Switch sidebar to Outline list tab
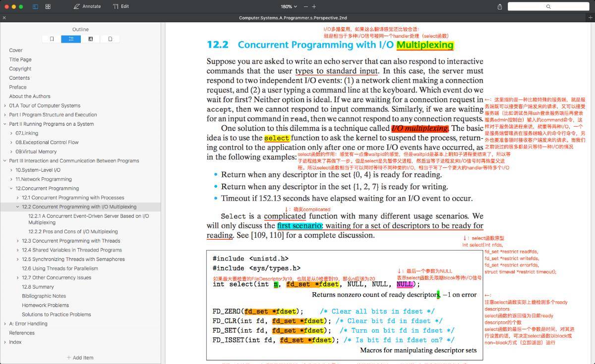Viewport: 595px width, 364px height. [x=71, y=39]
